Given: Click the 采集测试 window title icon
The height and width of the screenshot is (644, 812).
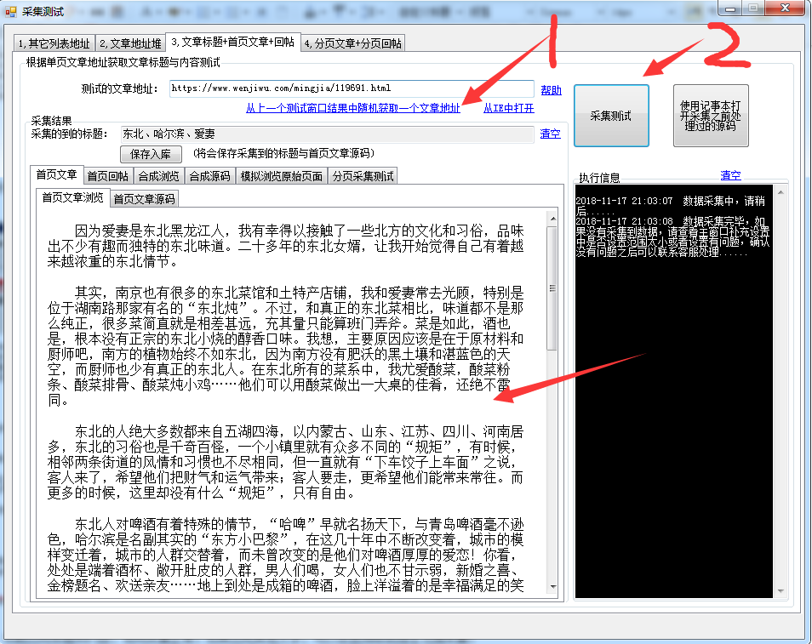Looking at the screenshot, I should click(x=11, y=11).
